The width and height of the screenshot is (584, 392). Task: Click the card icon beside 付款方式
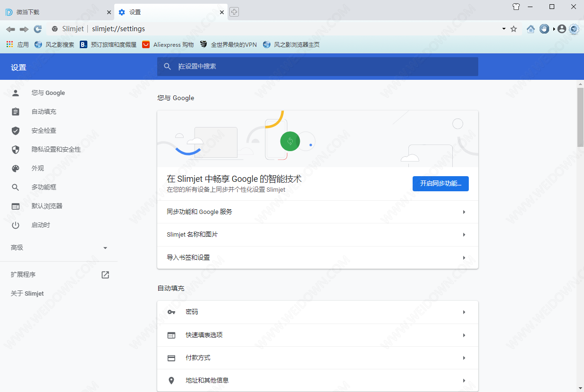pos(171,358)
